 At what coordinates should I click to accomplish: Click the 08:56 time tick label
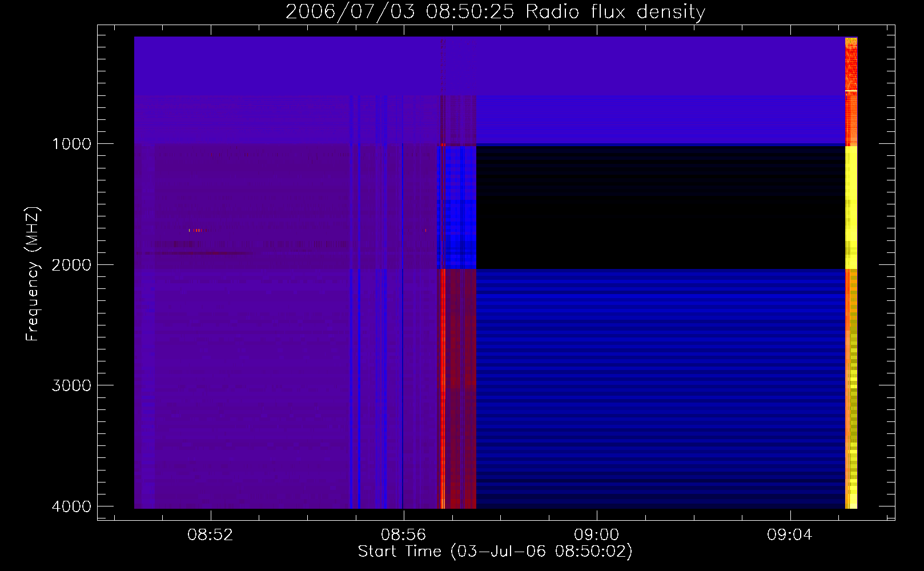click(x=404, y=534)
